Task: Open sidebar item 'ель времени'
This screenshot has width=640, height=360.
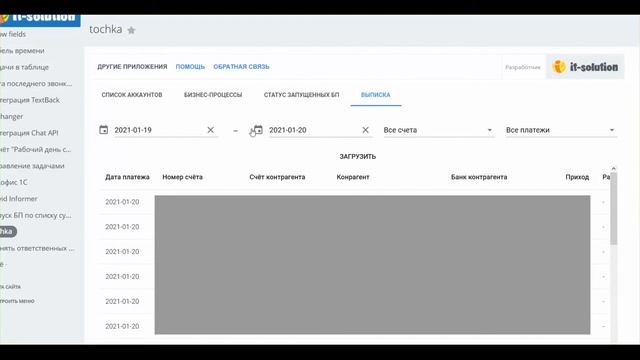Action: click(x=22, y=51)
